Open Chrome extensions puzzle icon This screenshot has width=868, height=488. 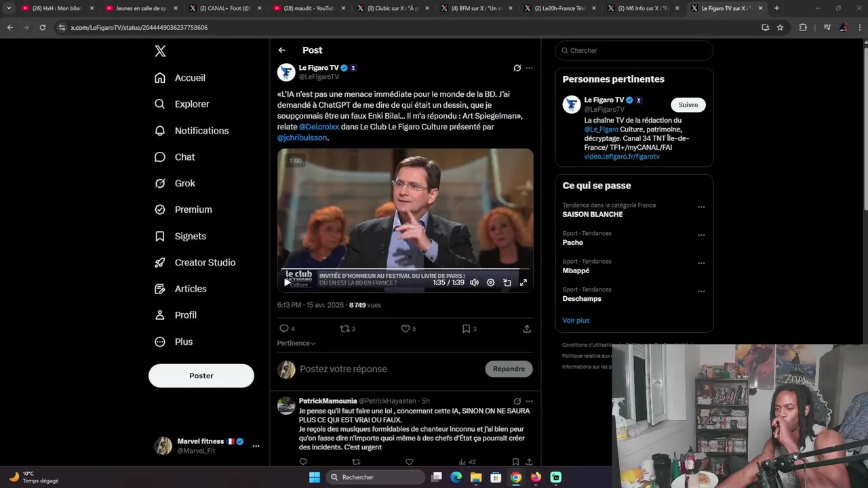(x=803, y=27)
